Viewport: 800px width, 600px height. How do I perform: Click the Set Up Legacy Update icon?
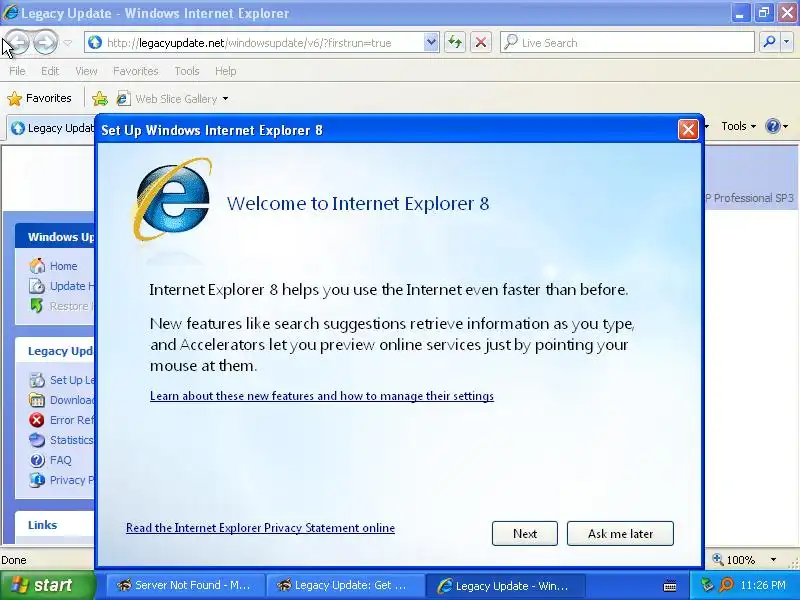pos(37,380)
